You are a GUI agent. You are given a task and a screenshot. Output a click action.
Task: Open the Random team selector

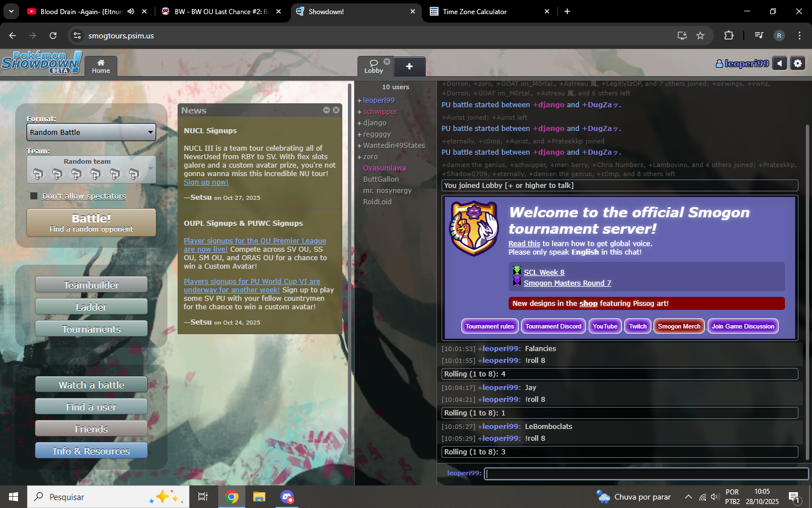click(x=91, y=169)
